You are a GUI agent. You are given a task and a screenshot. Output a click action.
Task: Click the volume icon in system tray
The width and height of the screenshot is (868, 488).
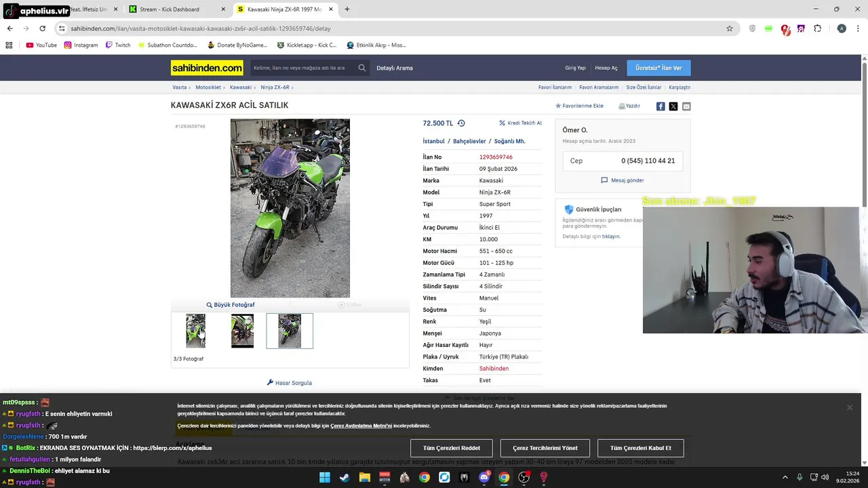(x=825, y=477)
